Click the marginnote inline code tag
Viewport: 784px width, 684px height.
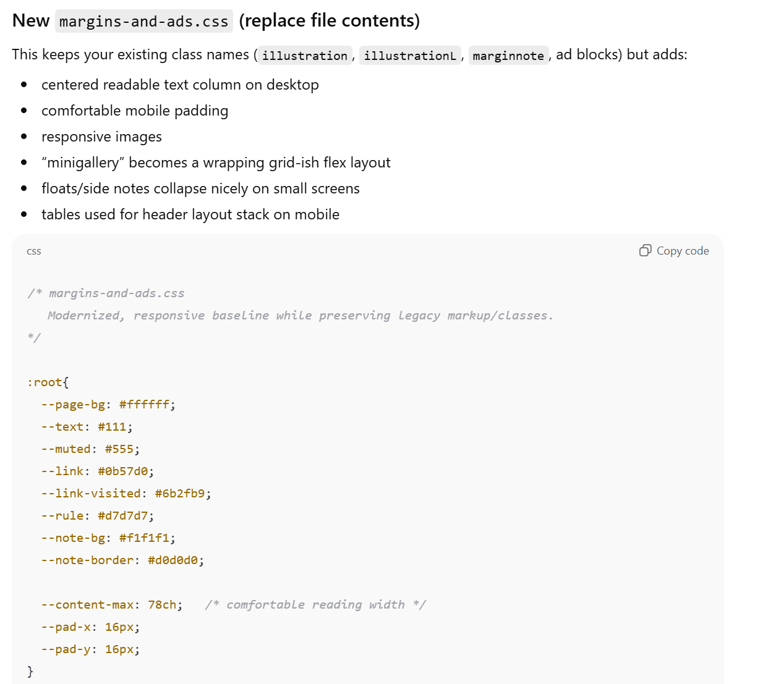508,56
